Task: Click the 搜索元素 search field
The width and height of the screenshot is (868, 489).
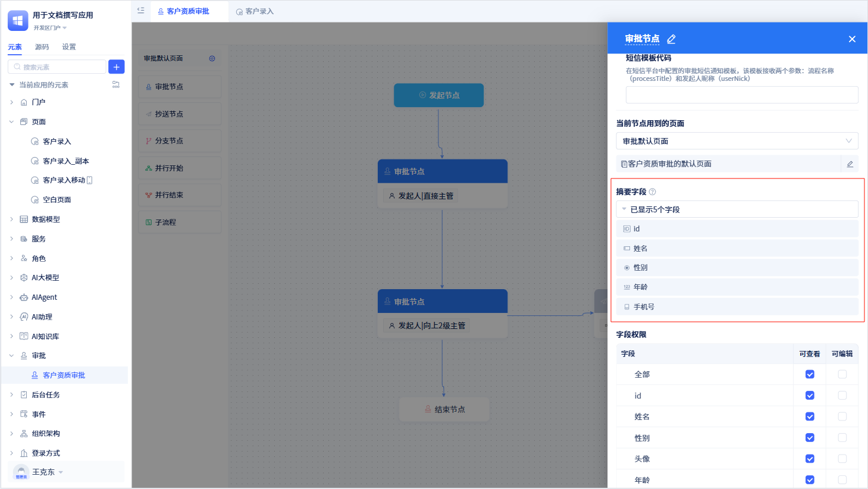Action: tap(57, 67)
